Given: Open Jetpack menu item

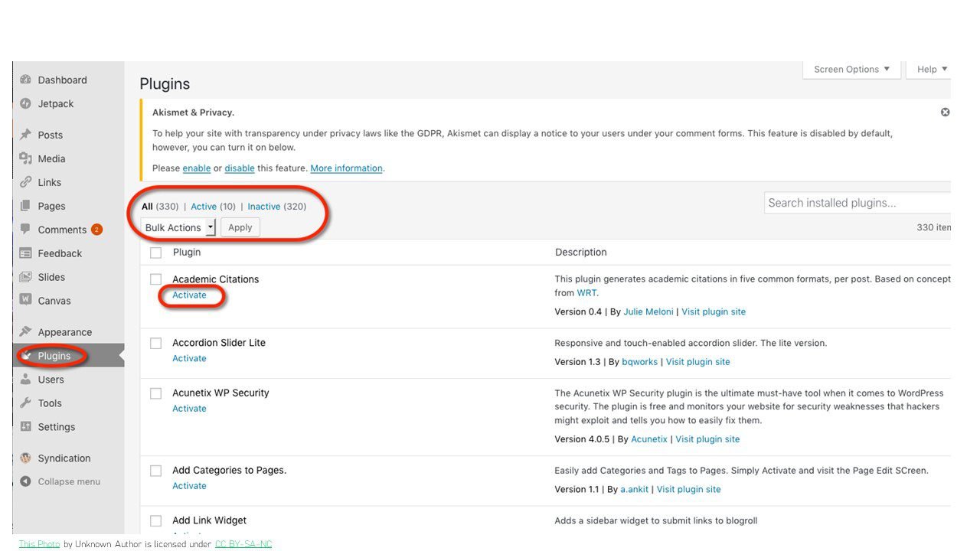Looking at the screenshot, I should (x=56, y=103).
